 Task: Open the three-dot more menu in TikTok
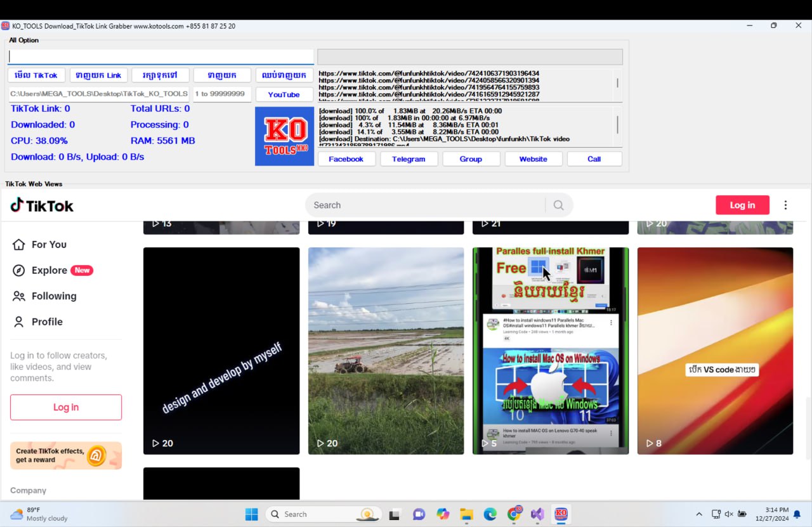click(785, 205)
